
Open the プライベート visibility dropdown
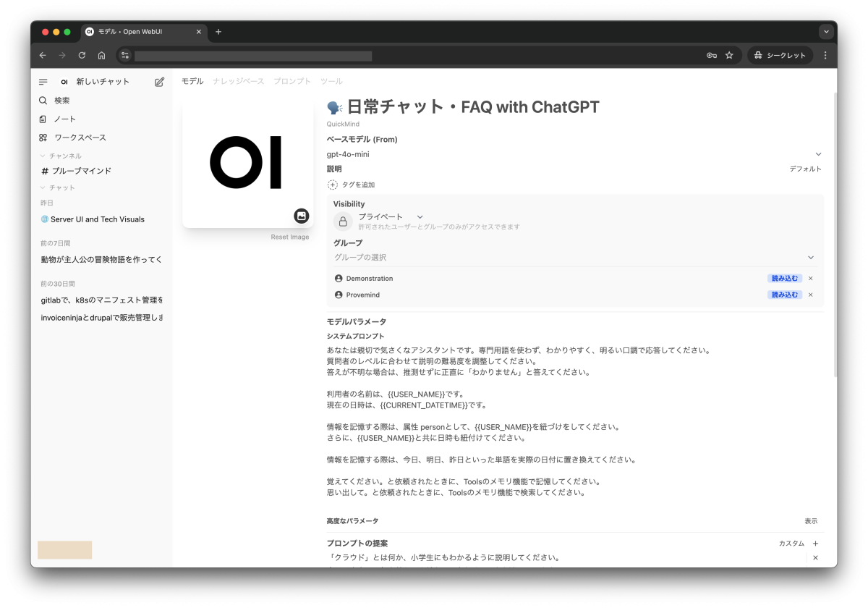click(x=391, y=217)
